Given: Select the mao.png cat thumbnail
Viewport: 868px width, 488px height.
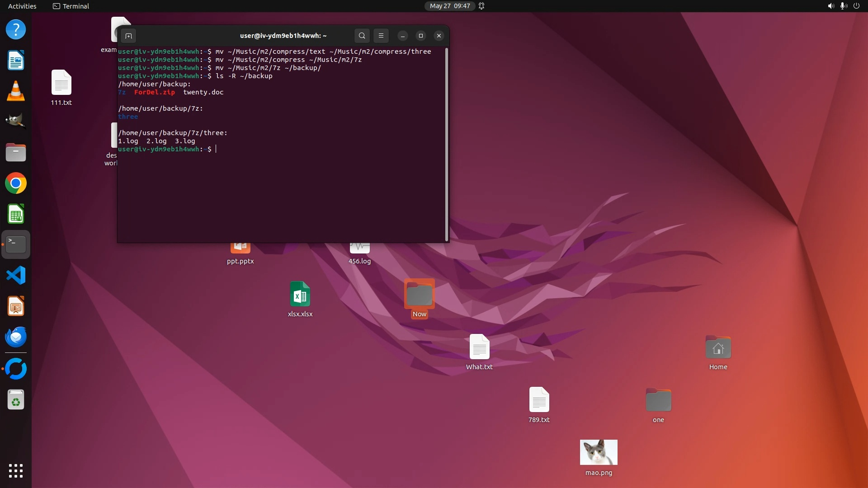Looking at the screenshot, I should pos(599,452).
